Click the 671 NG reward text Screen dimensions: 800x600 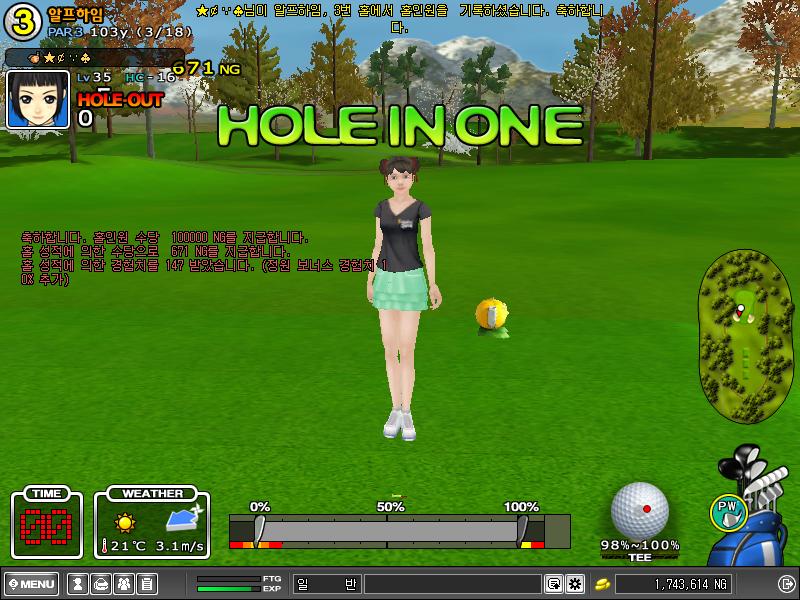click(x=207, y=68)
